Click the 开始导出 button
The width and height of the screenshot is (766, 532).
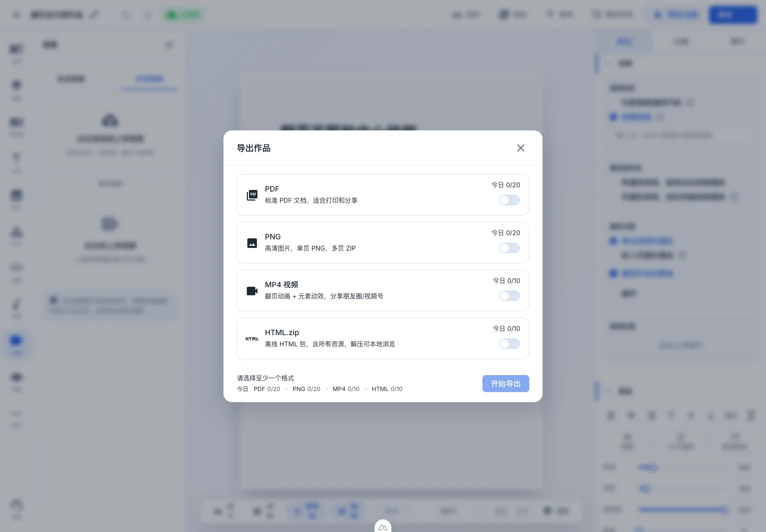[x=505, y=384]
